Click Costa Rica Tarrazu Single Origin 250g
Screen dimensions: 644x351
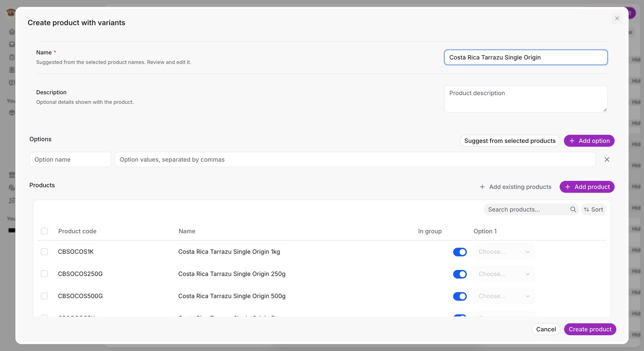[x=232, y=274]
